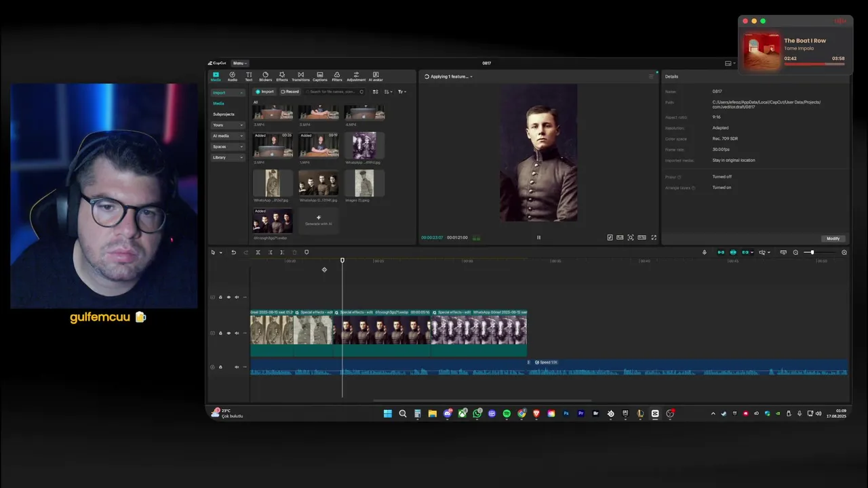Open the preview panel options menu
This screenshot has width=868, height=488.
(x=652, y=77)
